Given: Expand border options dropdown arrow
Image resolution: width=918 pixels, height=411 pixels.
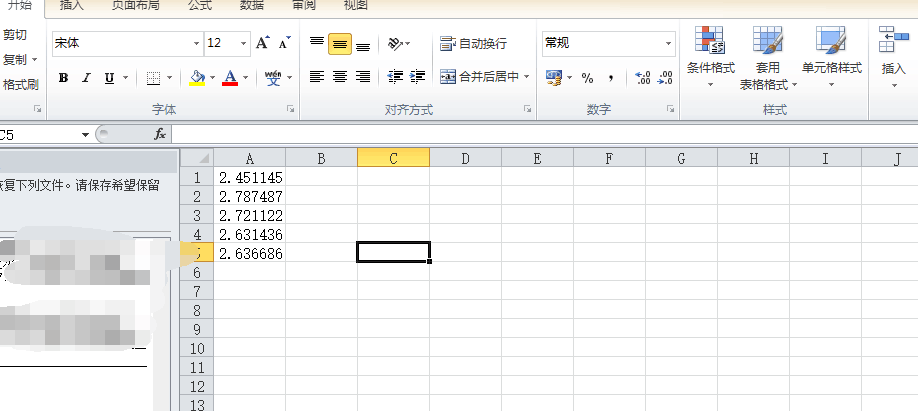Looking at the screenshot, I should 170,77.
